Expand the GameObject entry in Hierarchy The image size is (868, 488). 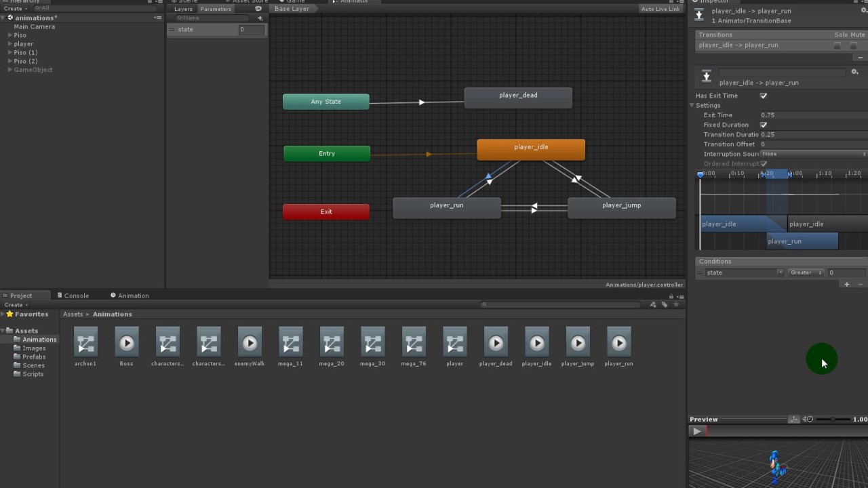(x=9, y=70)
